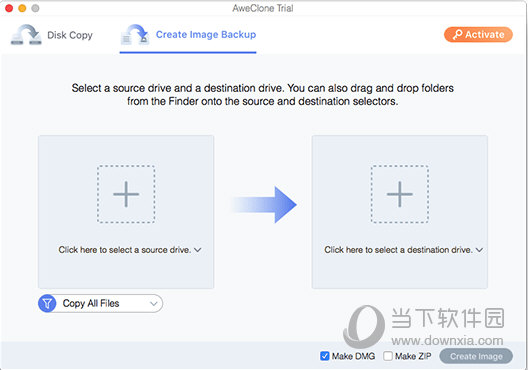Click the Make ZIP label text
Screen dimensions: 528x370
(413, 356)
